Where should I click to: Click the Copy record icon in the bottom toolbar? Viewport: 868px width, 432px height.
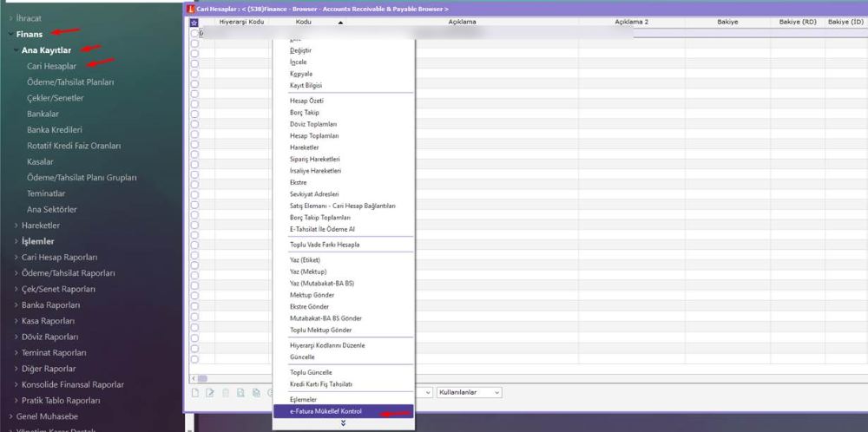pos(256,393)
